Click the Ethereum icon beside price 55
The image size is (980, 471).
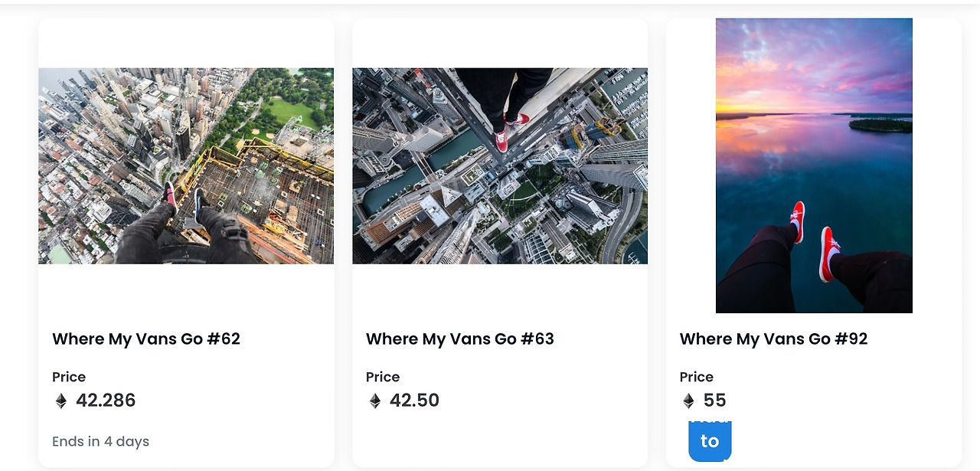coord(688,401)
